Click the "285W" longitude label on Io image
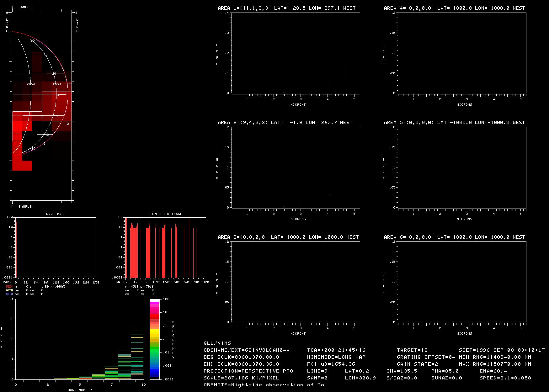 click(x=31, y=84)
